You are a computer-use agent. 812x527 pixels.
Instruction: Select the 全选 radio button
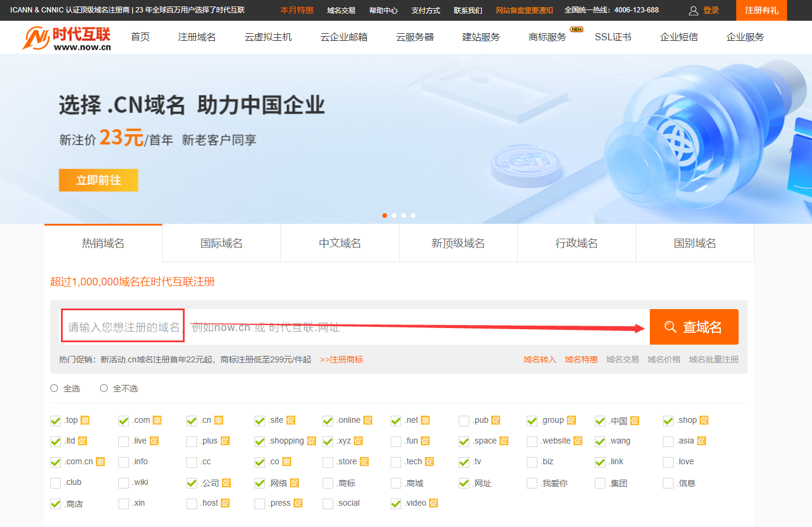[x=54, y=388]
